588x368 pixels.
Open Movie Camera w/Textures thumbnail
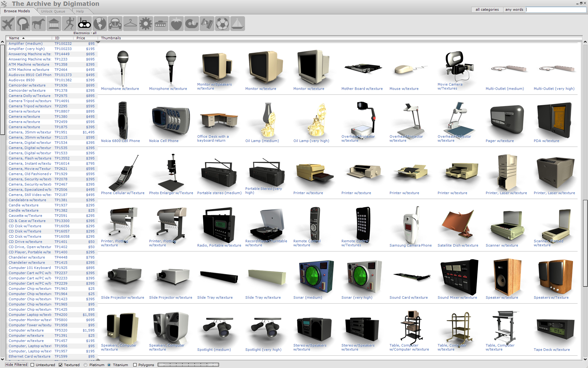click(459, 66)
